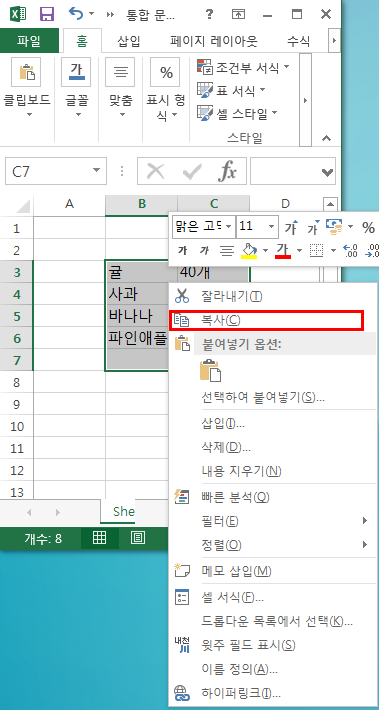This screenshot has width=379, height=710.
Task: Switch to the 페이지 레이아웃 tab
Action: (x=214, y=42)
